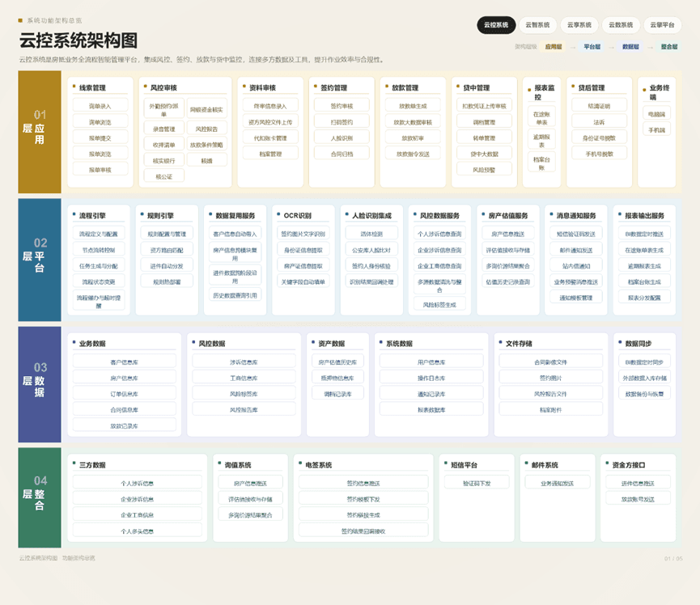Click the 估值历史记录查询 item
700x605 pixels.
pos(507,282)
